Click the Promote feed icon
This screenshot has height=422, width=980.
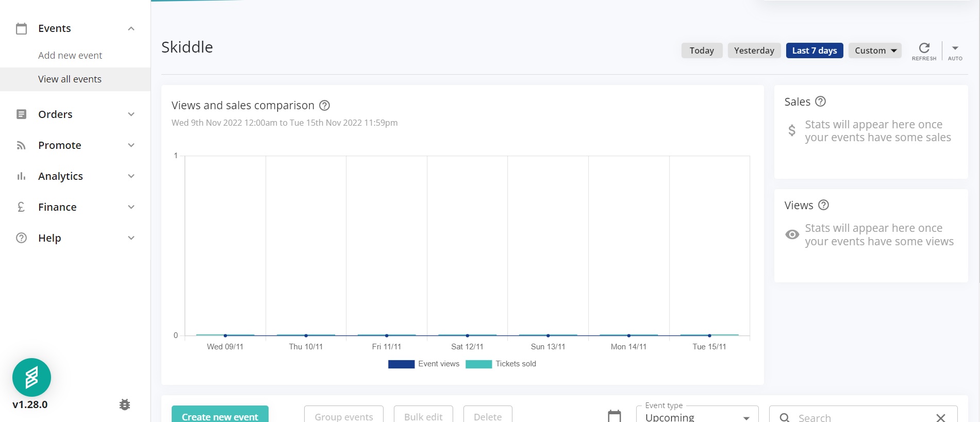coord(21,145)
